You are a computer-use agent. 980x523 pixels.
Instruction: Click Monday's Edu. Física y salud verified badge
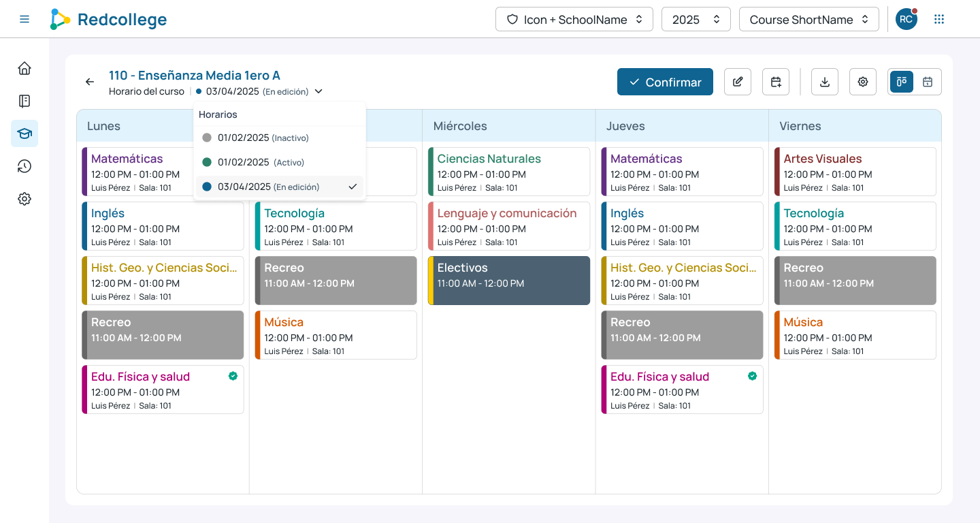click(x=233, y=376)
